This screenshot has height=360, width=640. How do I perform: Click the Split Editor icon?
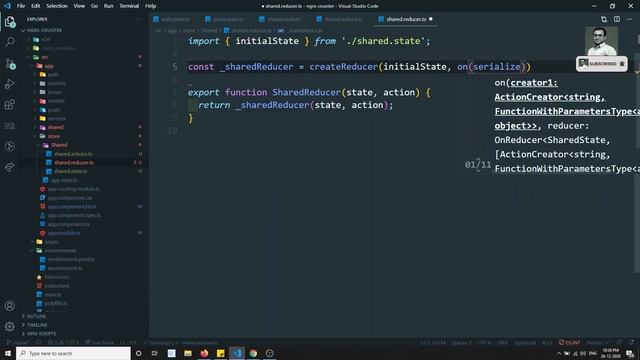tap(617, 19)
